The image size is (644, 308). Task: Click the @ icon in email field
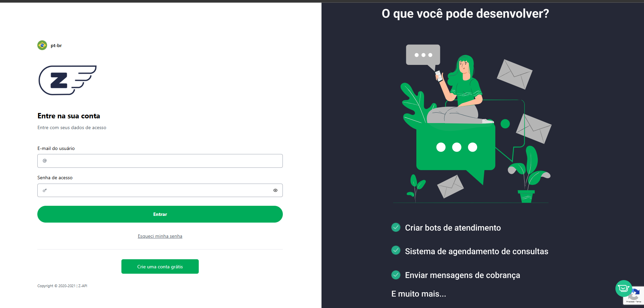click(x=45, y=161)
